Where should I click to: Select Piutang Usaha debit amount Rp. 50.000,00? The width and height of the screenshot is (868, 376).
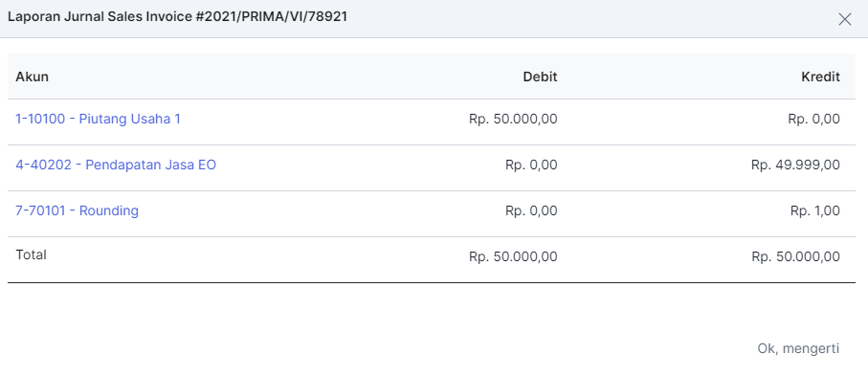(513, 119)
